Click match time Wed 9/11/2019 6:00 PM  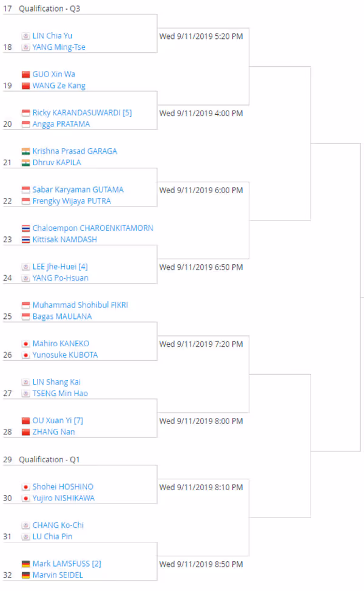201,190
